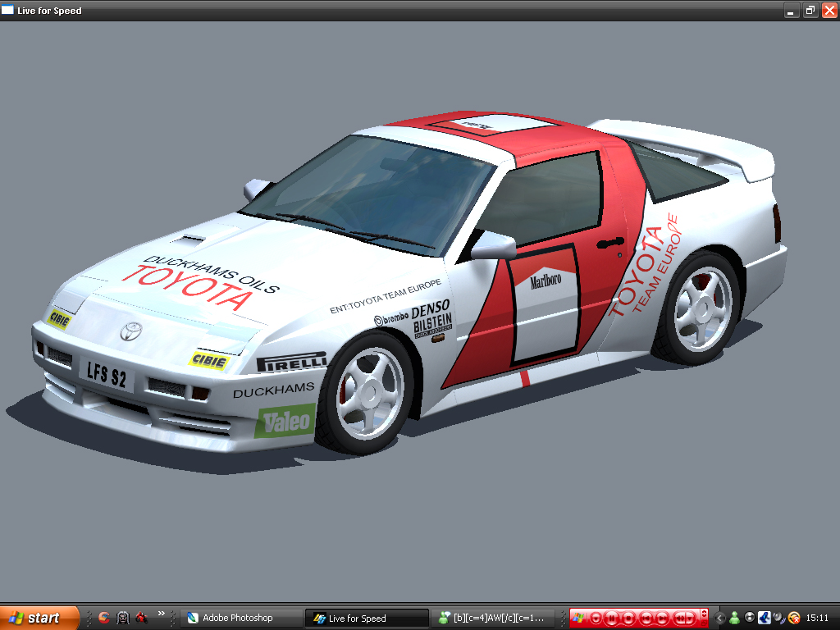Screen dimensions: 840x630
Task: Open the network connection tray icon
Action: click(x=779, y=618)
